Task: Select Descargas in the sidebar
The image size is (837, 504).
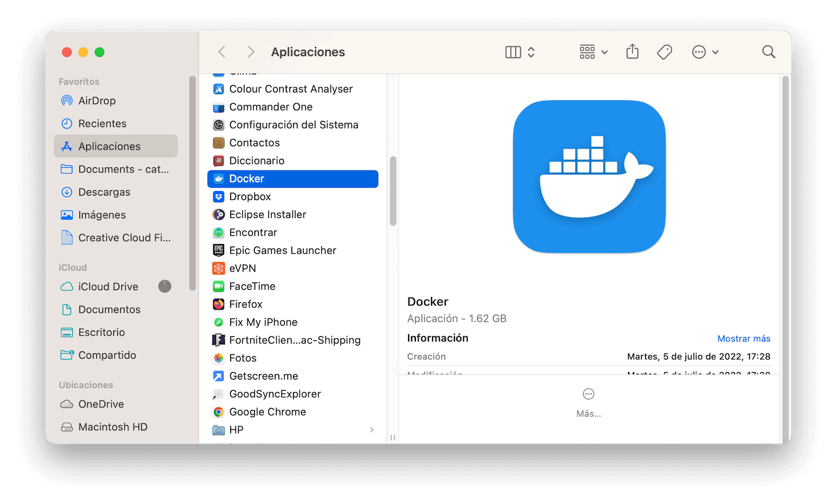Action: [x=104, y=192]
